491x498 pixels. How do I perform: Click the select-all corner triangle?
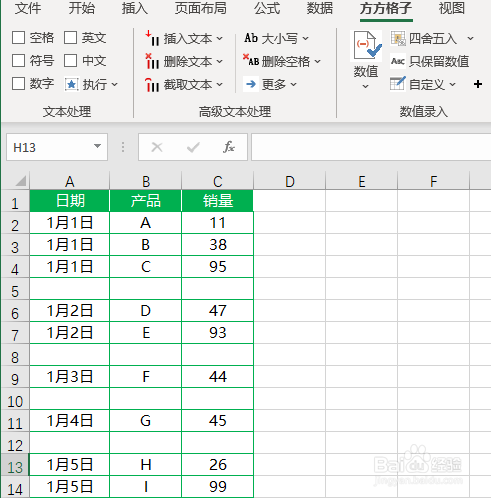click(x=20, y=181)
